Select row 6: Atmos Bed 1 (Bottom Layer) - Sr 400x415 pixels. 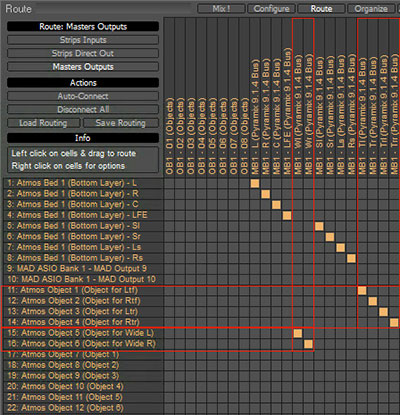84,236
